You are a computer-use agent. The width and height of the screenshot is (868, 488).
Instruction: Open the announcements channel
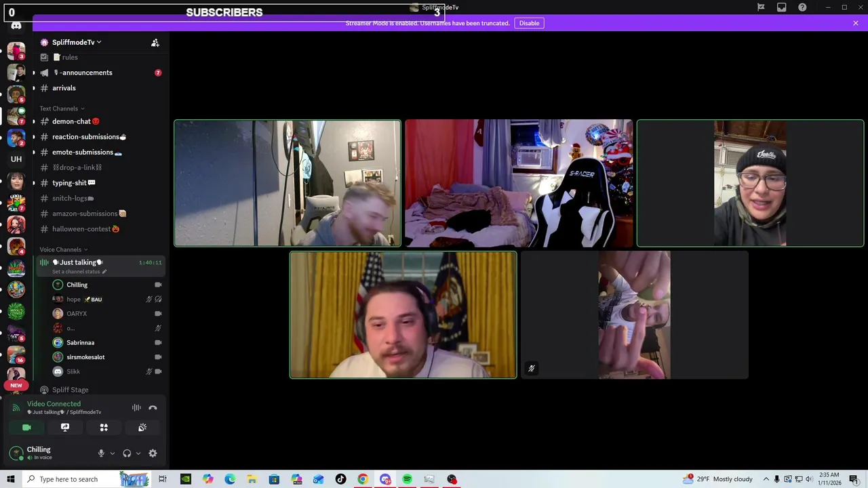coord(100,73)
